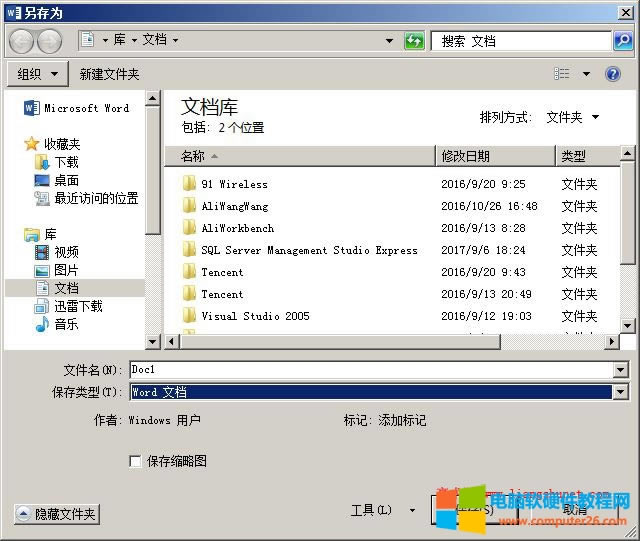
Task: Toggle the 保存缩略图 checkbox
Action: click(135, 461)
